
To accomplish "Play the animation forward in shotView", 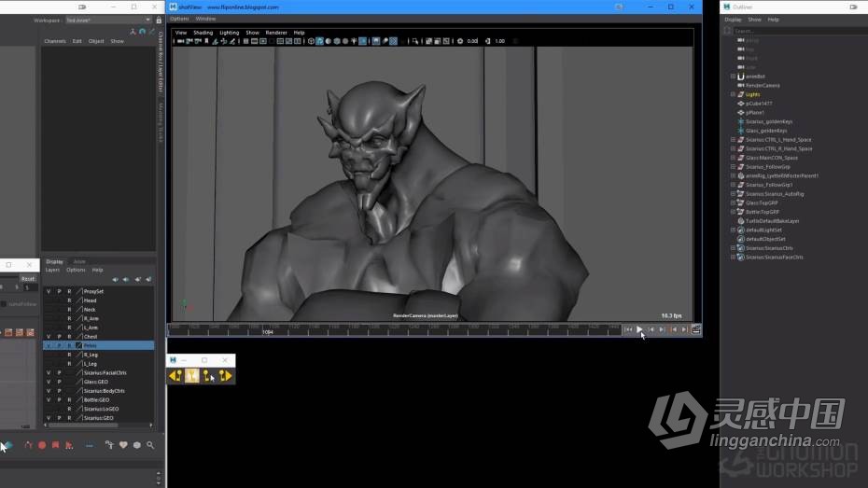I will click(639, 329).
